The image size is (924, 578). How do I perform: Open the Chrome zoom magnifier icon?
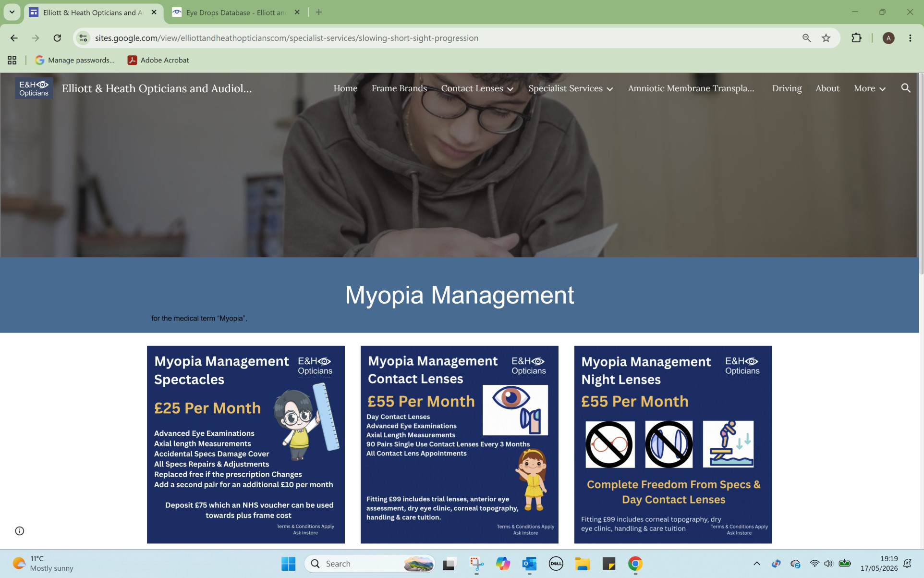[806, 38]
